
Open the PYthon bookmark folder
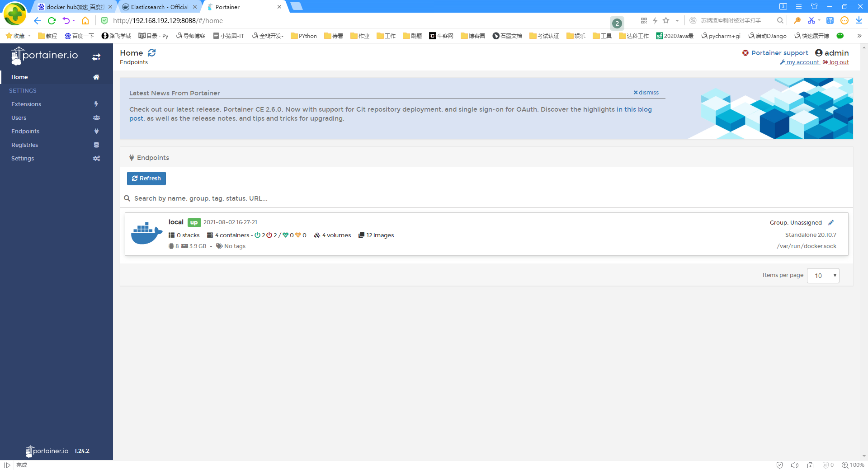pos(304,36)
